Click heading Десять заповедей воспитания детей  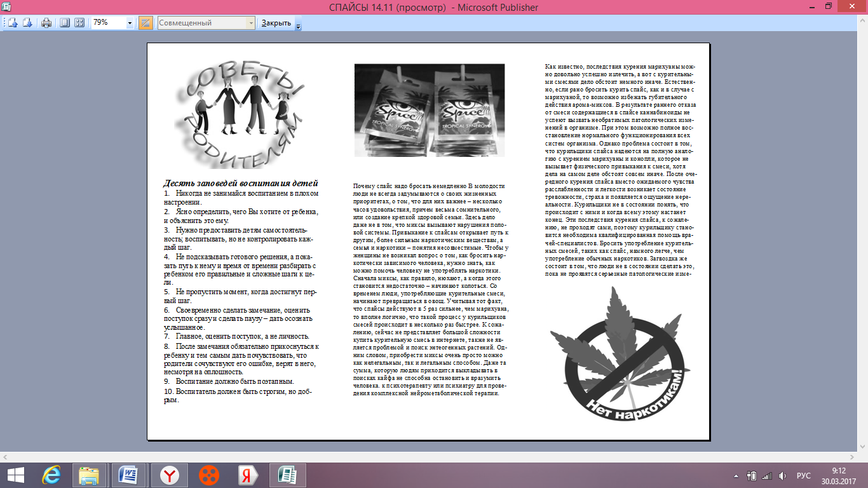point(240,183)
